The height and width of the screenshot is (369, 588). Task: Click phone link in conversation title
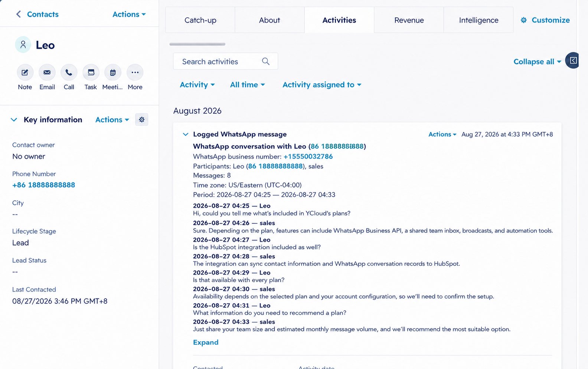coord(337,146)
